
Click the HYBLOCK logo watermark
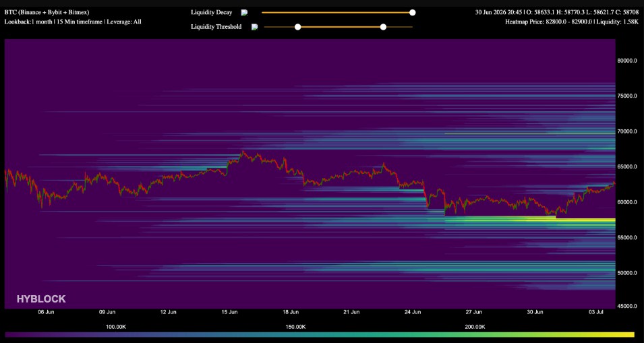click(x=41, y=299)
